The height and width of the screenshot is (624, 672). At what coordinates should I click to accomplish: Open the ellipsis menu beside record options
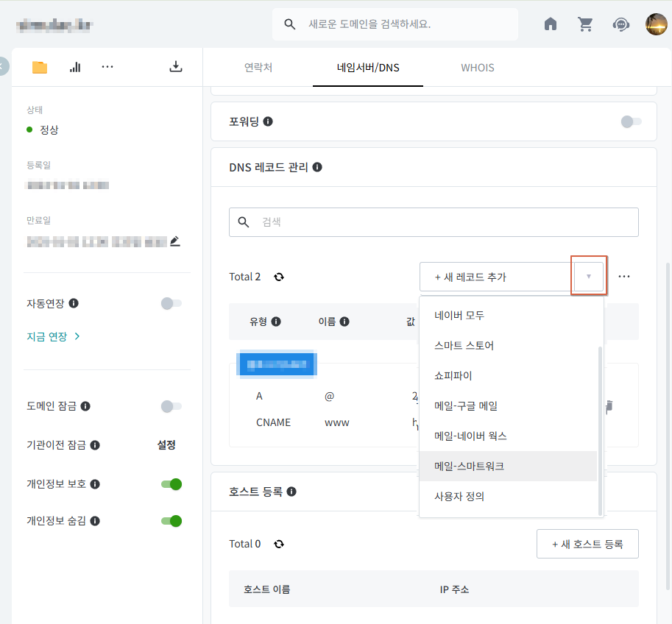tap(624, 277)
